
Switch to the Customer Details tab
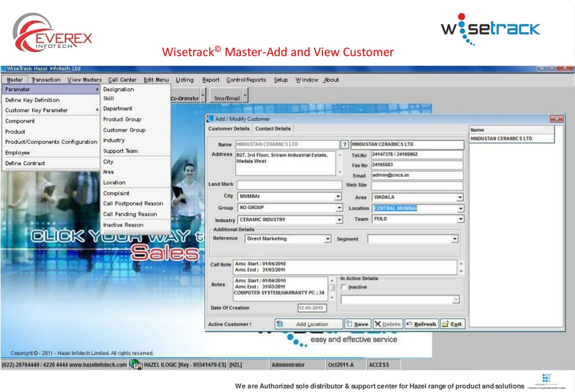pyautogui.click(x=229, y=129)
